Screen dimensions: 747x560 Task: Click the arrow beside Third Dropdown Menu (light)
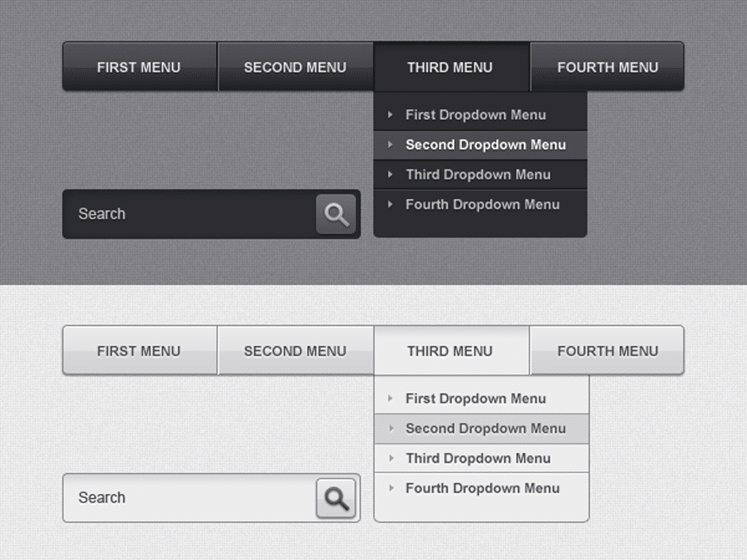[x=391, y=458]
